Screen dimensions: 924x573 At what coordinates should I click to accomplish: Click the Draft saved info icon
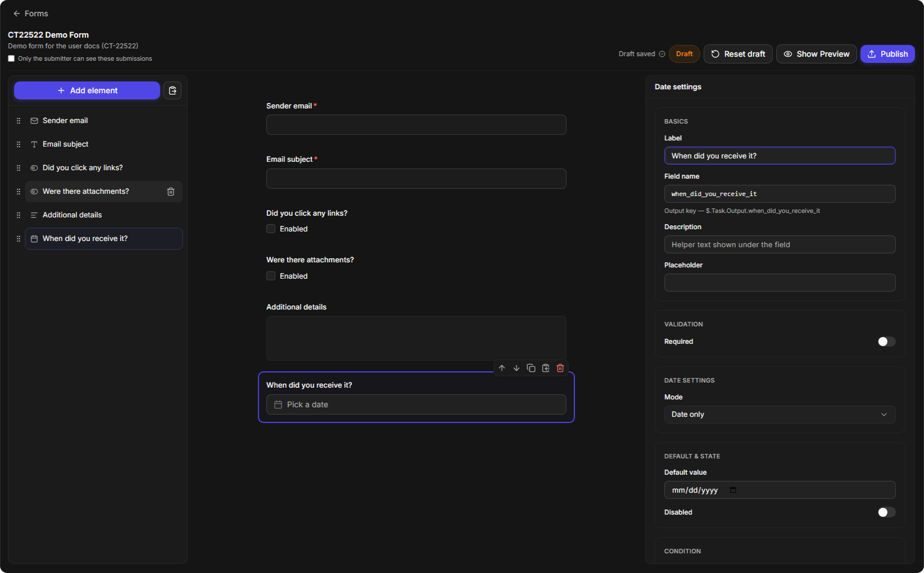[662, 54]
